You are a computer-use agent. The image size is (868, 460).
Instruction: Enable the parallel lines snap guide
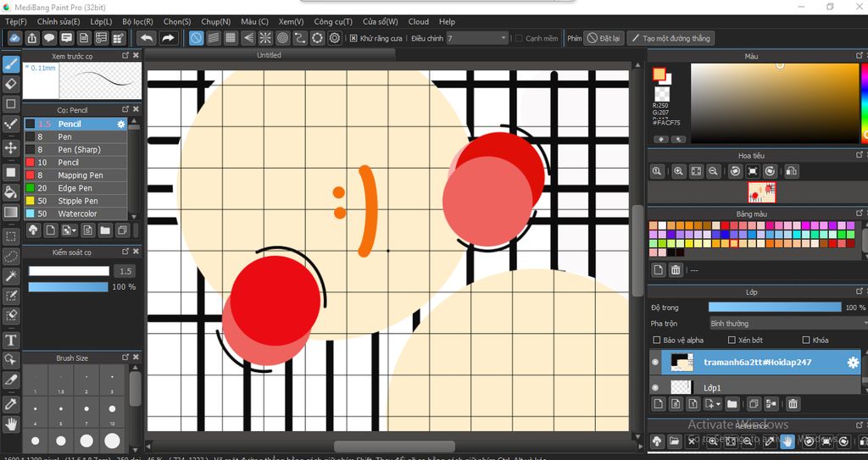[x=213, y=38]
